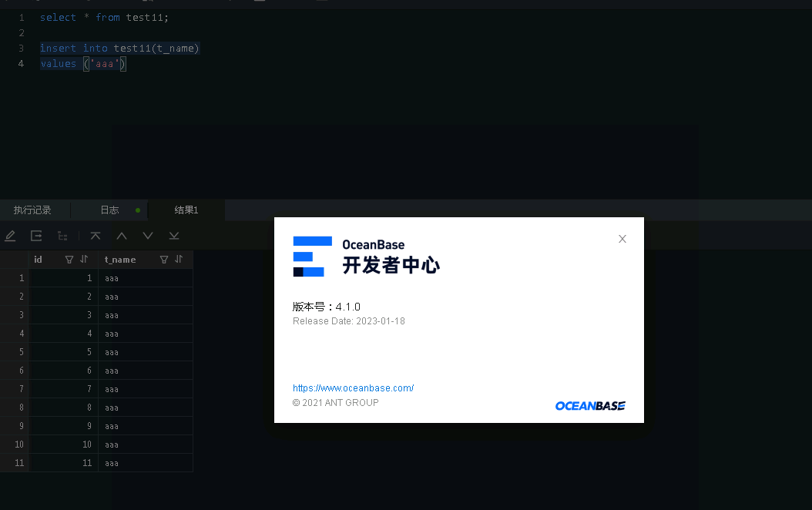812x510 pixels.
Task: Close the OceanBase about dialog
Action: [622, 239]
